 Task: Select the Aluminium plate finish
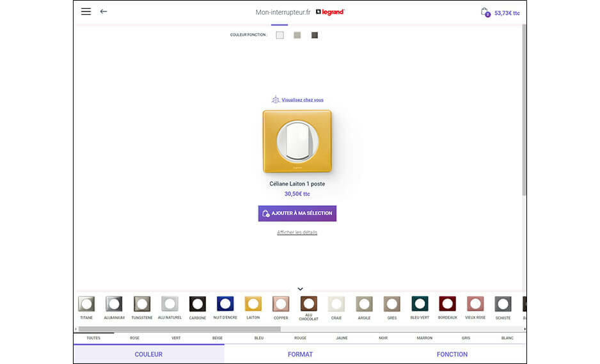(114, 304)
